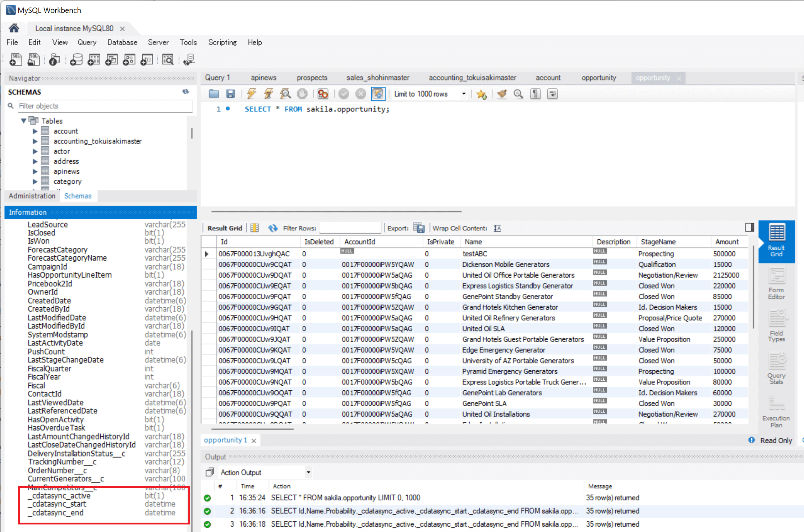Click the beautify query broom icon

point(502,94)
